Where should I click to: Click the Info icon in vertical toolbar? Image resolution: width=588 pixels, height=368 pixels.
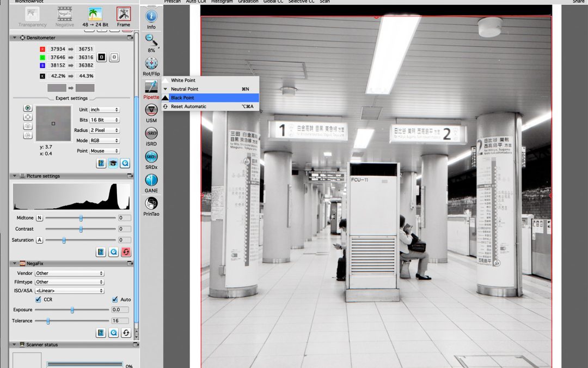tap(151, 17)
